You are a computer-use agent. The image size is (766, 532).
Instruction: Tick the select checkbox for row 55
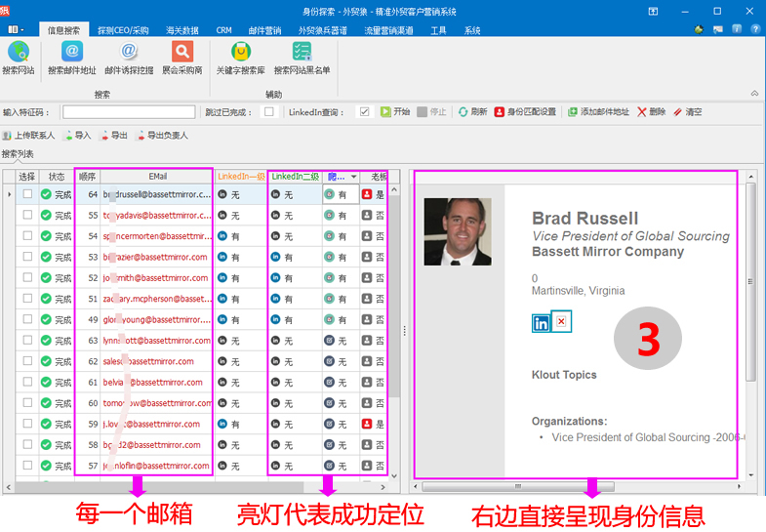(27, 215)
